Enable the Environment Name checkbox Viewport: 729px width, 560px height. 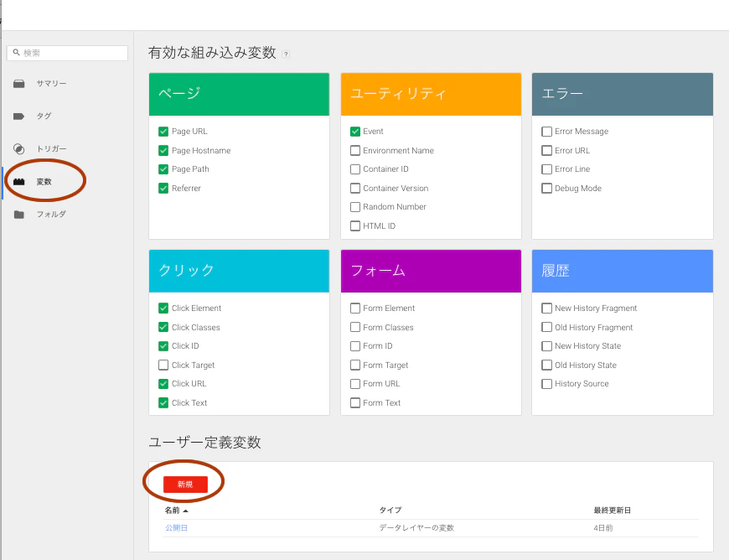(355, 151)
